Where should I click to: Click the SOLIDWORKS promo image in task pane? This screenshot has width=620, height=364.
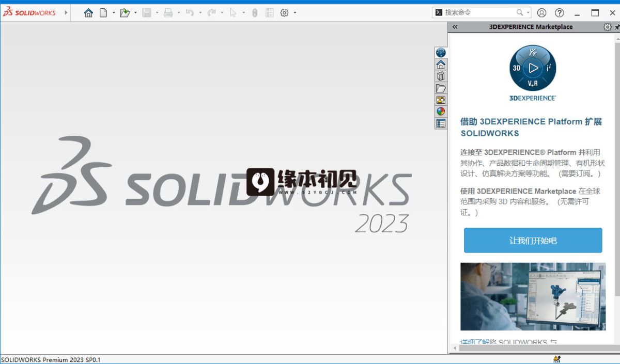pos(533,296)
